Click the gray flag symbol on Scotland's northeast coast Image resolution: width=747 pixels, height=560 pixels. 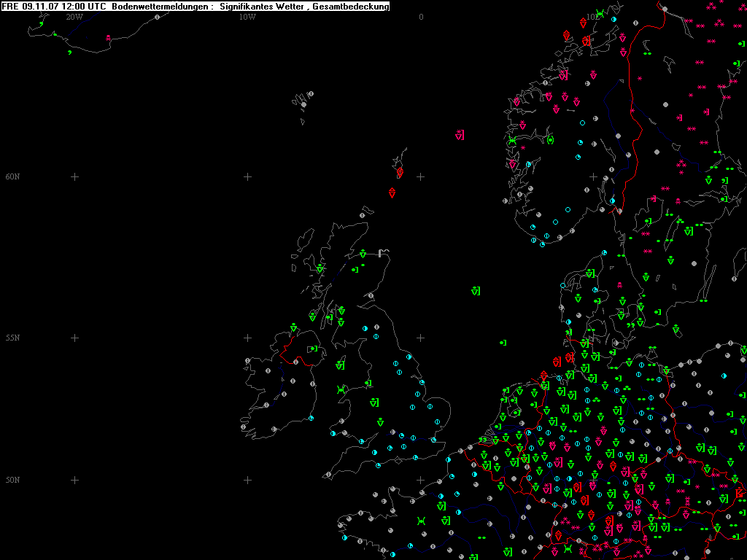tap(384, 252)
